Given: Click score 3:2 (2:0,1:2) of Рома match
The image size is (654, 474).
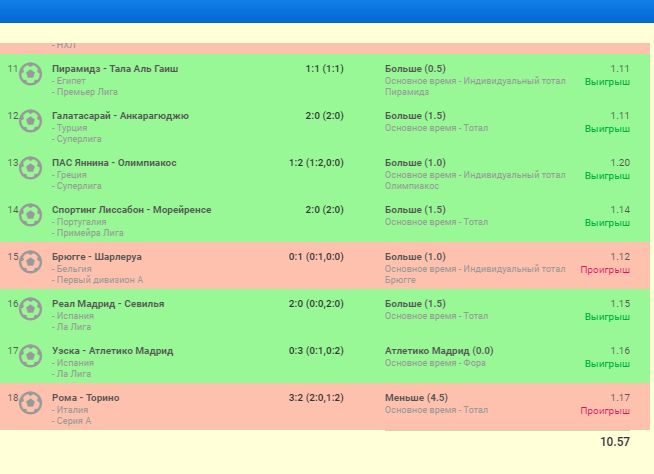Looking at the screenshot, I should pyautogui.click(x=316, y=398).
